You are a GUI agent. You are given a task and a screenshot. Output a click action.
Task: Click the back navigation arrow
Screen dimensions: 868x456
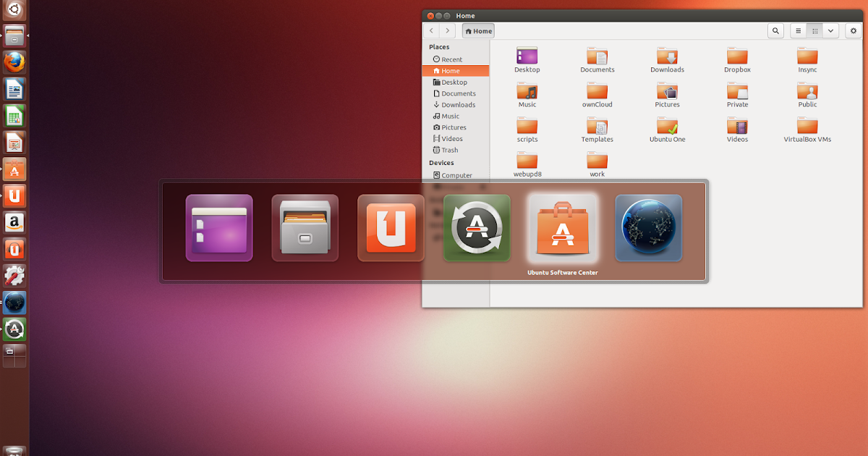(x=431, y=30)
